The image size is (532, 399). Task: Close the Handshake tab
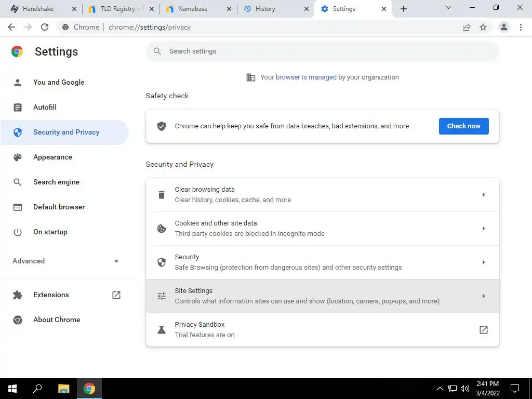point(74,9)
